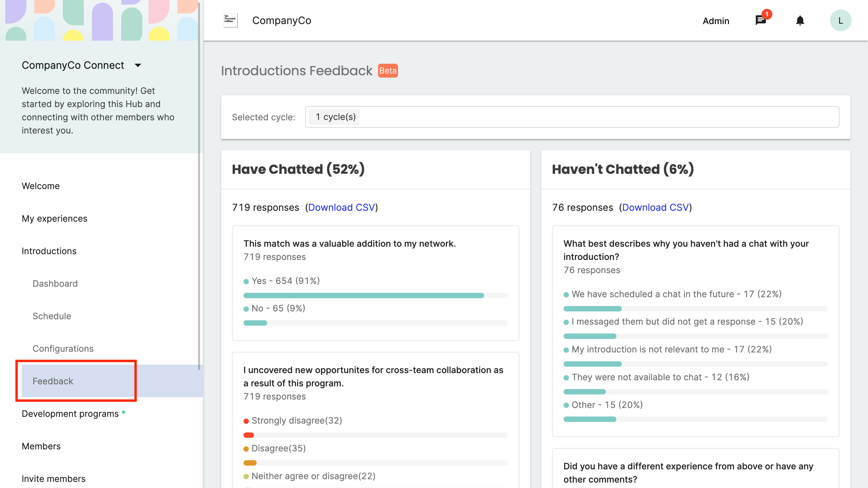Screen dimensions: 868x488
Task: Click the '76 responses' count above Download CSV
Action: (x=583, y=207)
